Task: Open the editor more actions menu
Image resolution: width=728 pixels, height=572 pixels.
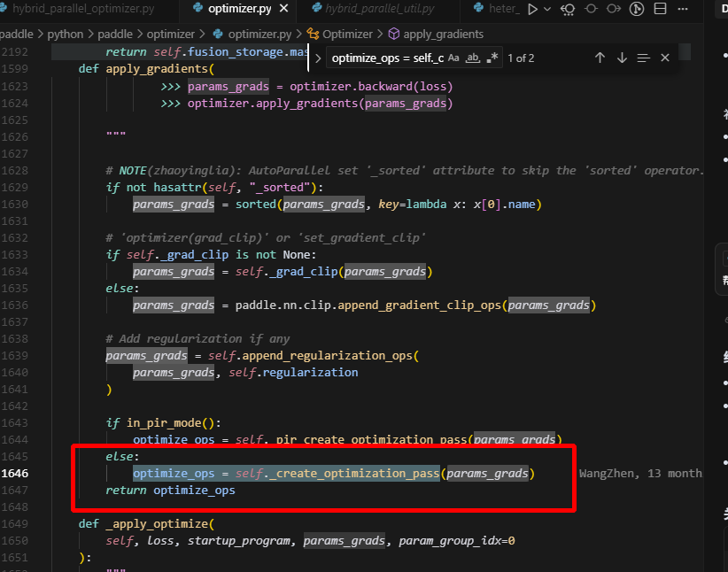Action: (684, 10)
